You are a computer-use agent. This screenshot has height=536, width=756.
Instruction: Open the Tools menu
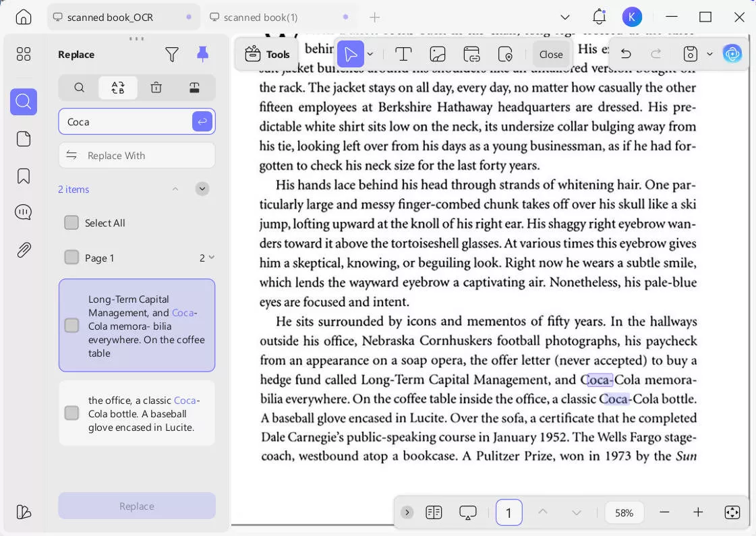tap(267, 54)
